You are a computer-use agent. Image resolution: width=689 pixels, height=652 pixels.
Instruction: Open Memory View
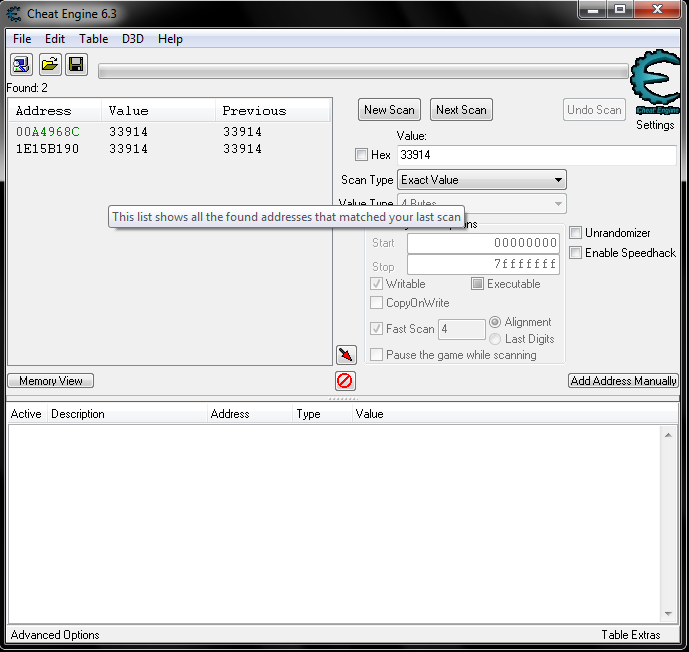51,381
